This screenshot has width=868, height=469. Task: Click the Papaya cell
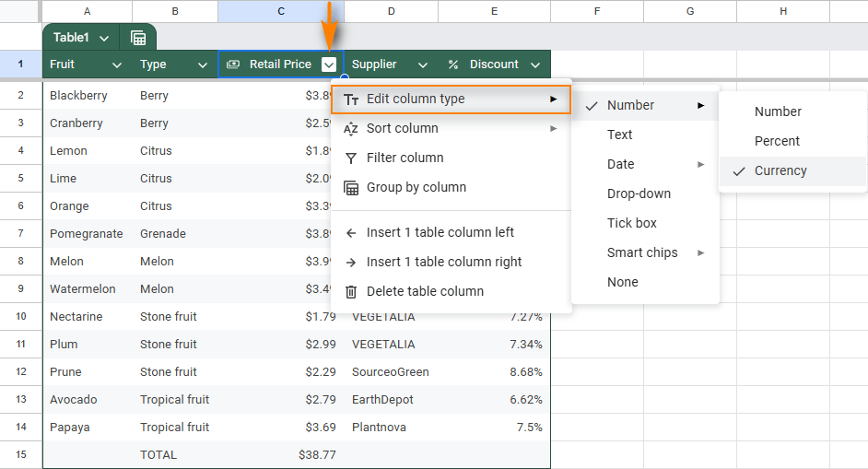tap(88, 428)
